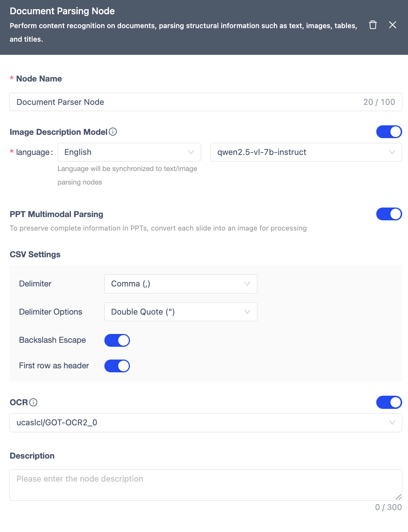Click the Image Description Model info icon
This screenshot has width=408, height=532.
113,132
